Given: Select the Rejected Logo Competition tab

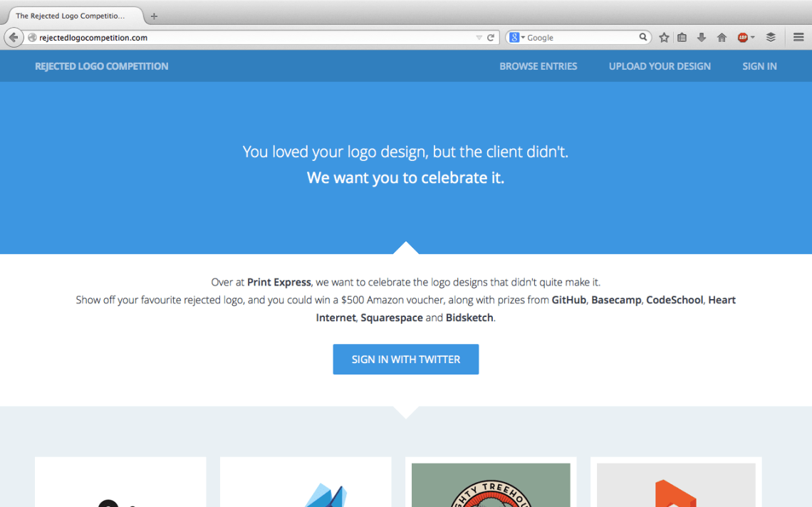Looking at the screenshot, I should tap(71, 16).
